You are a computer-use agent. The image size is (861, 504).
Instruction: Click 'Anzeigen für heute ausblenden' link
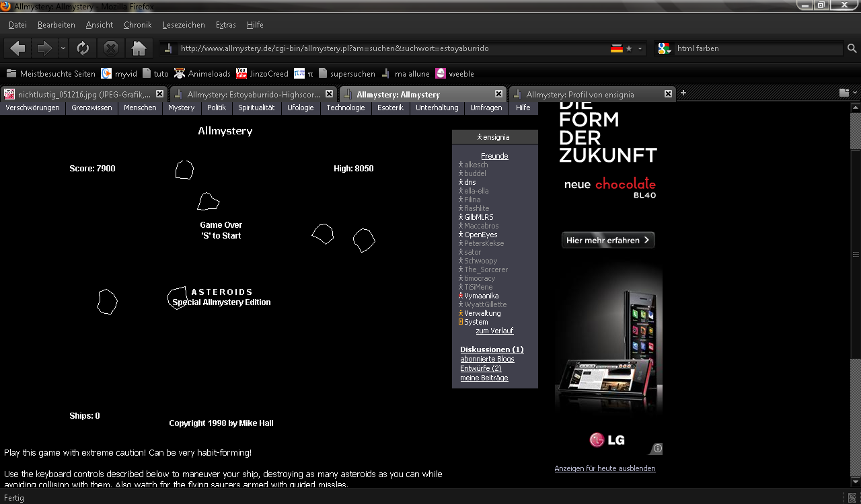tap(605, 468)
